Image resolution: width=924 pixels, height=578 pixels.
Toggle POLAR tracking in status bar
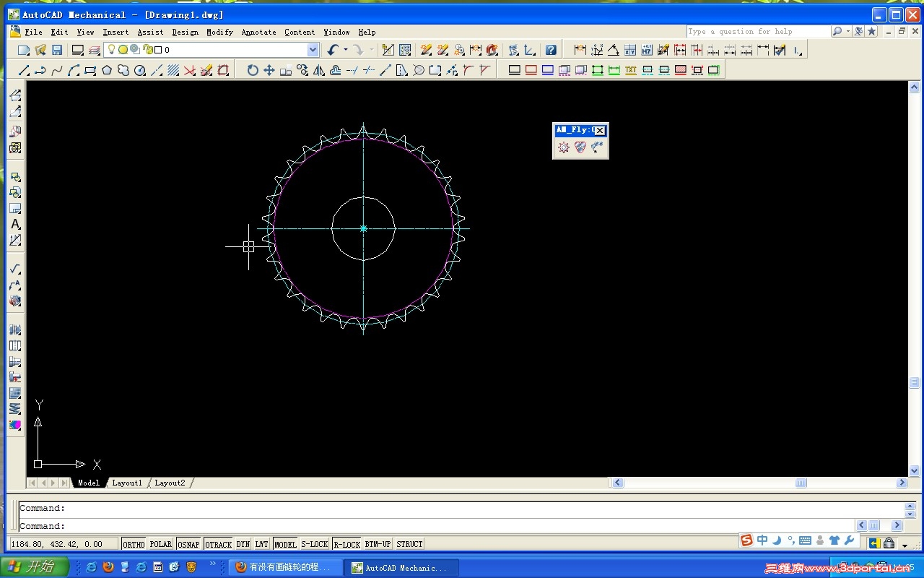pos(161,544)
